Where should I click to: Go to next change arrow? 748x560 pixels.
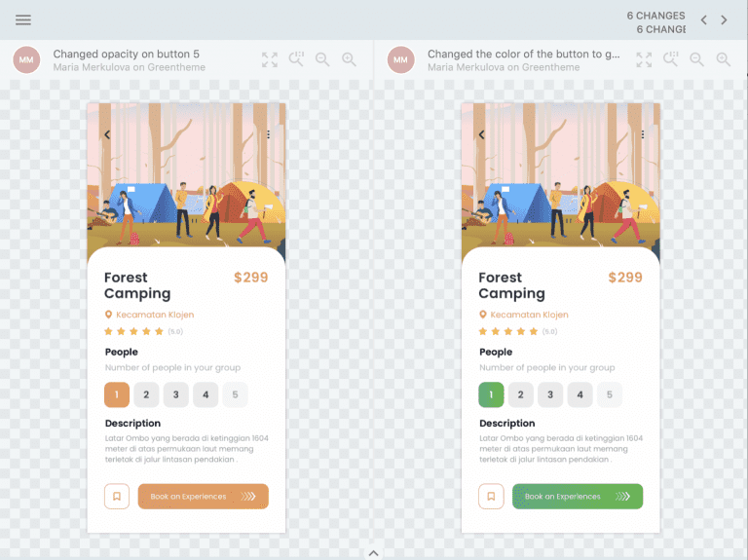[724, 20]
